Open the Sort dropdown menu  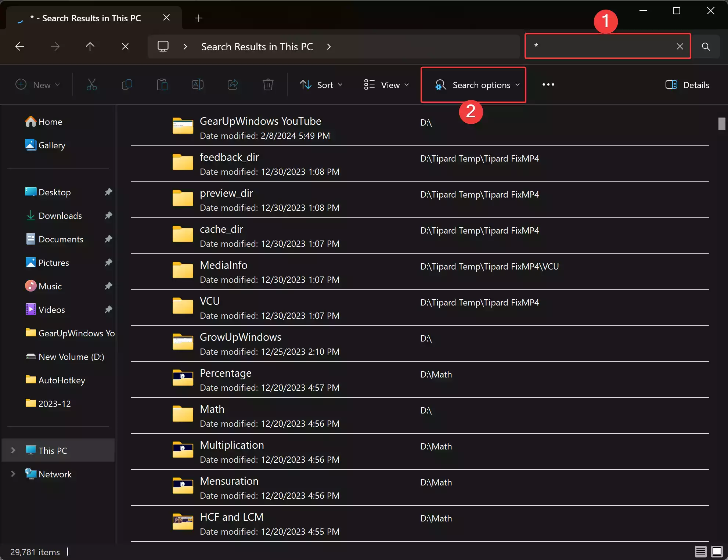321,85
